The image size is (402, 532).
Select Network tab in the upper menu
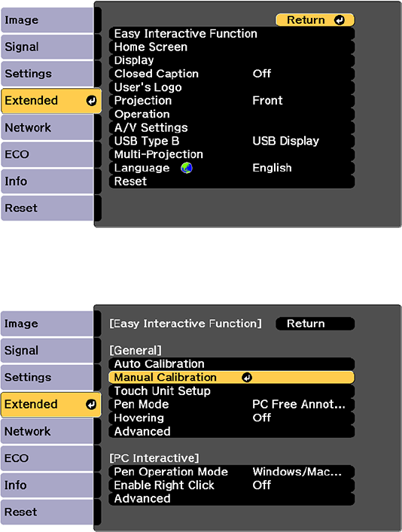47,128
